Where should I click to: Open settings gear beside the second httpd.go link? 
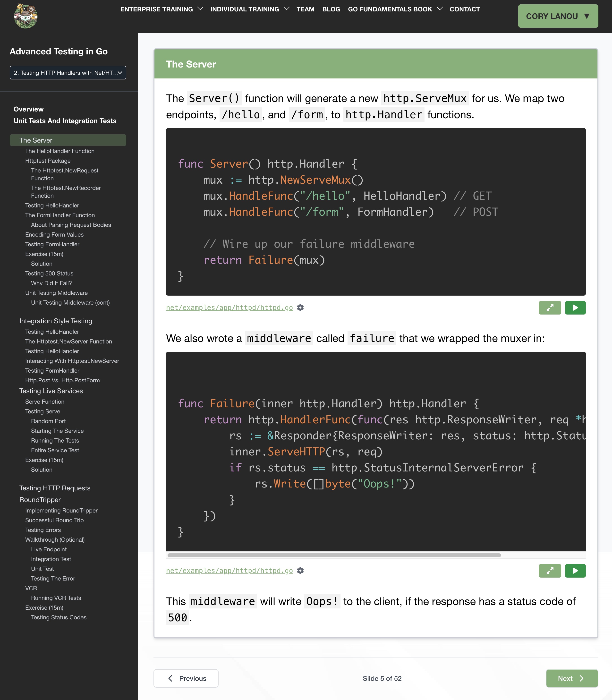tap(300, 571)
